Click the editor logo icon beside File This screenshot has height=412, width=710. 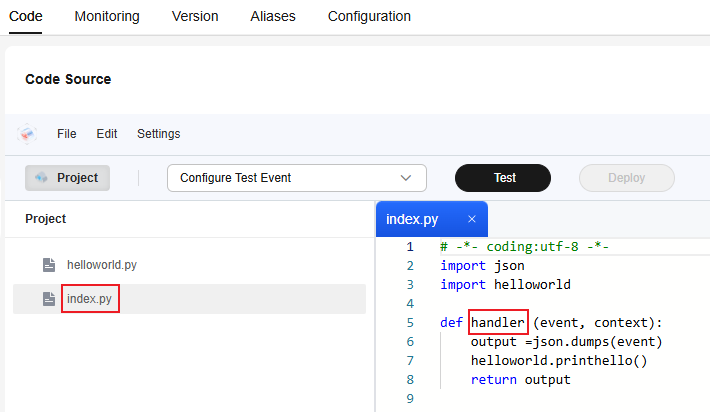point(27,134)
